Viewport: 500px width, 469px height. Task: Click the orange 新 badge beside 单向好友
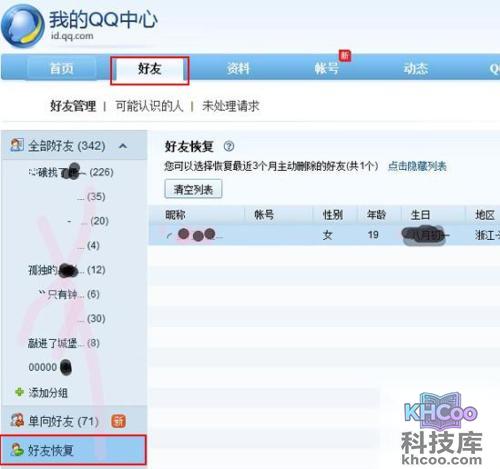click(x=119, y=421)
